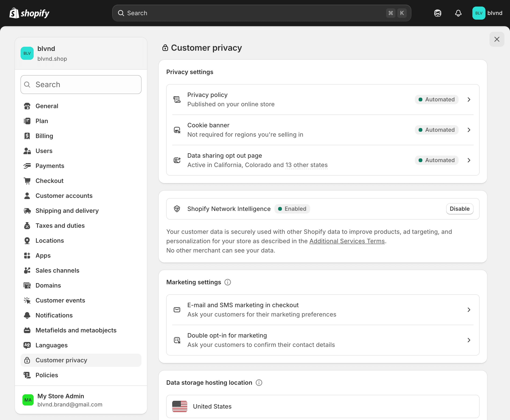Close the settings panel with the X button
This screenshot has width=510, height=420.
pos(497,39)
